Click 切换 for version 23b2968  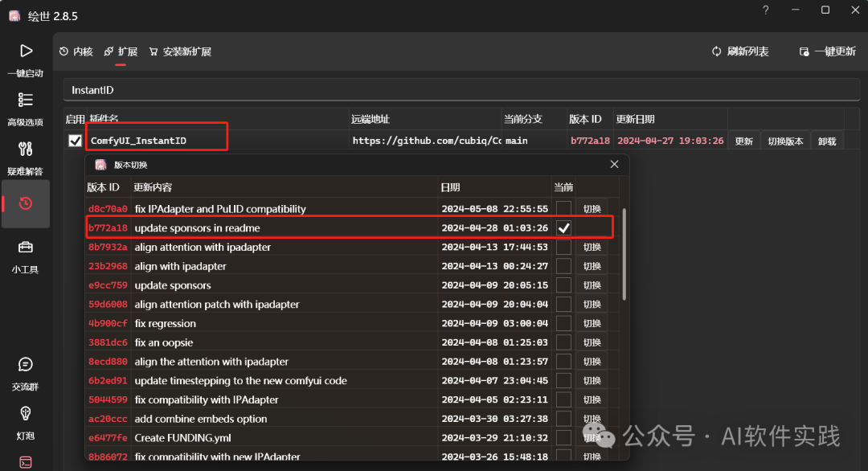pyautogui.click(x=592, y=266)
